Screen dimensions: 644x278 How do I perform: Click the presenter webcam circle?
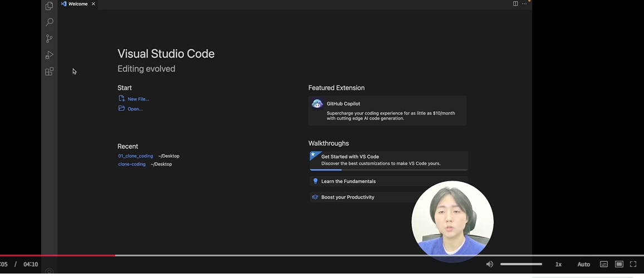[452, 221]
